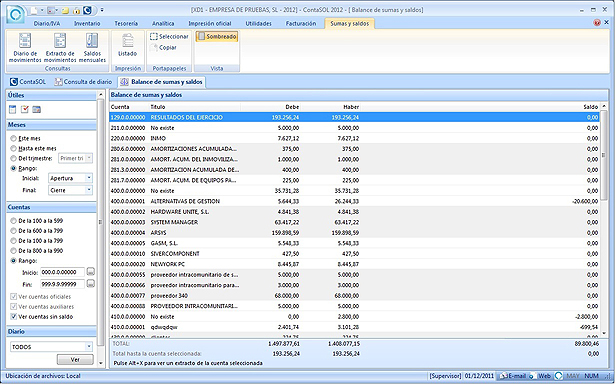This screenshot has height=384, width=615.
Task: Uncheck Ver cuentas sin saldo checkbox
Action: 14,317
